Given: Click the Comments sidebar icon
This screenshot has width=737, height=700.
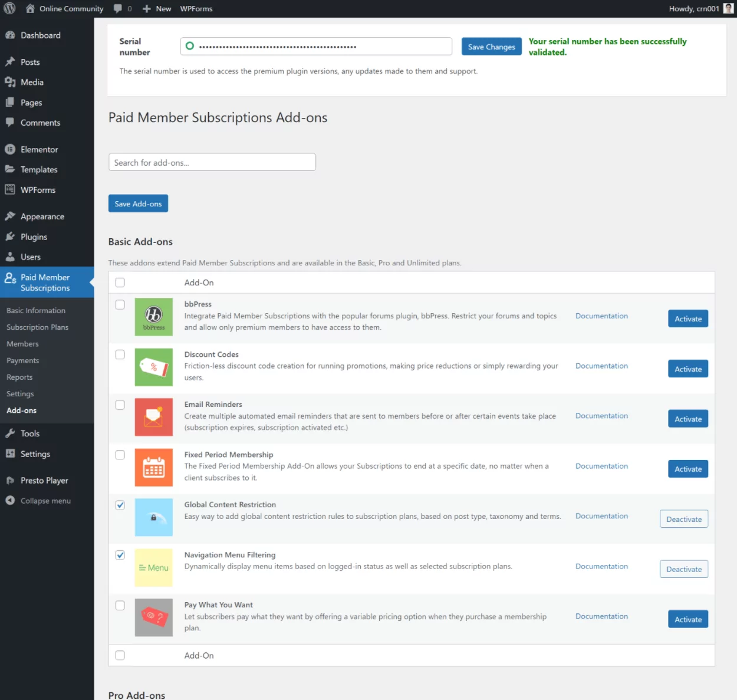Looking at the screenshot, I should (x=10, y=122).
